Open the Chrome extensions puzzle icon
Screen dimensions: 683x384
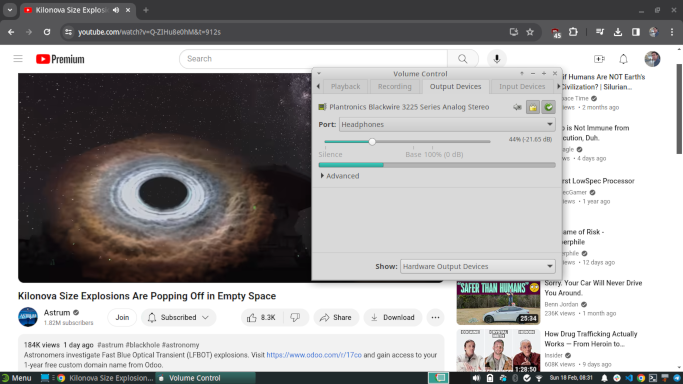(x=573, y=32)
